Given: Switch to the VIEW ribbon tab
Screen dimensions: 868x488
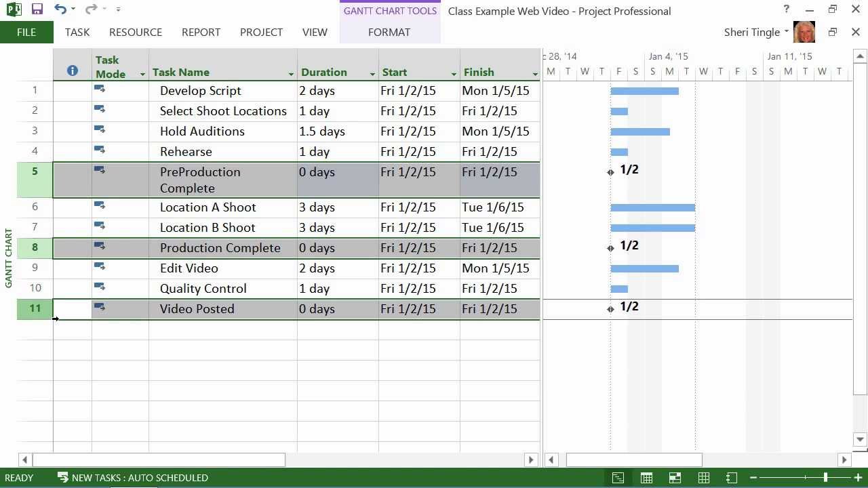Looking at the screenshot, I should tap(315, 32).
